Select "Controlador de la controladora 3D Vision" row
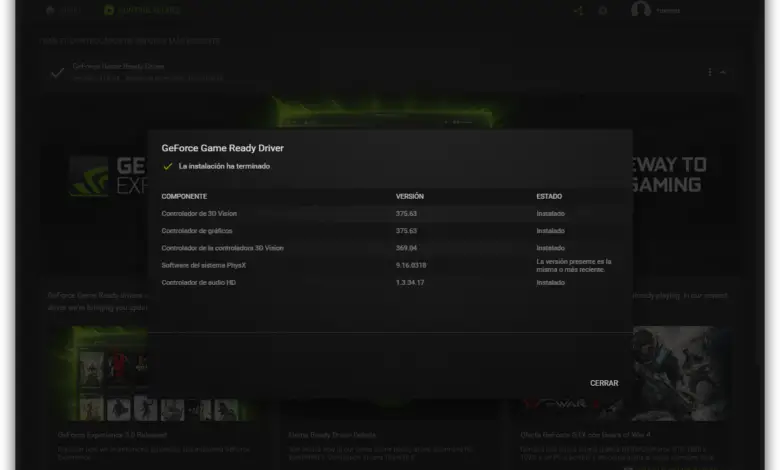780x470 pixels. click(390, 248)
